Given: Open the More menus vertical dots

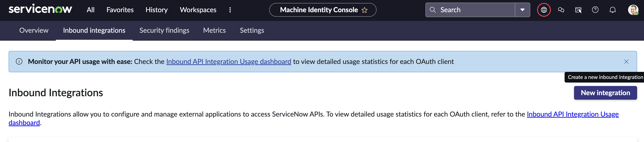Looking at the screenshot, I should click(x=230, y=10).
